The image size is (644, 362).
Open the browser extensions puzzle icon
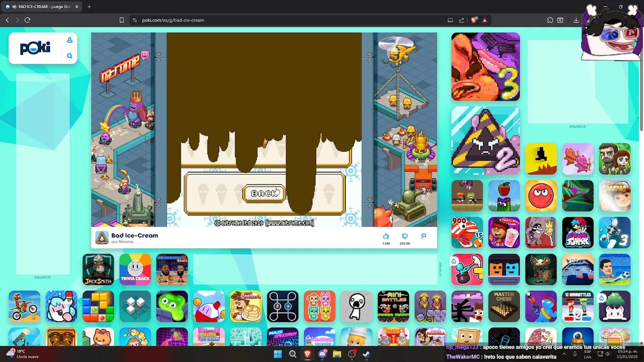pyautogui.click(x=550, y=20)
